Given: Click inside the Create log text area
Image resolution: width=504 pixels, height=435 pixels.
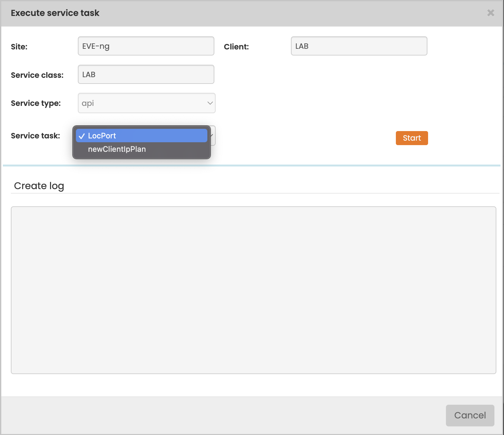Looking at the screenshot, I should click(x=253, y=290).
